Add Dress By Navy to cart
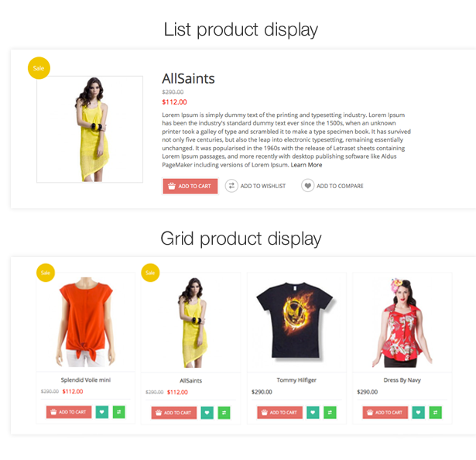The image size is (476, 460). (x=385, y=412)
